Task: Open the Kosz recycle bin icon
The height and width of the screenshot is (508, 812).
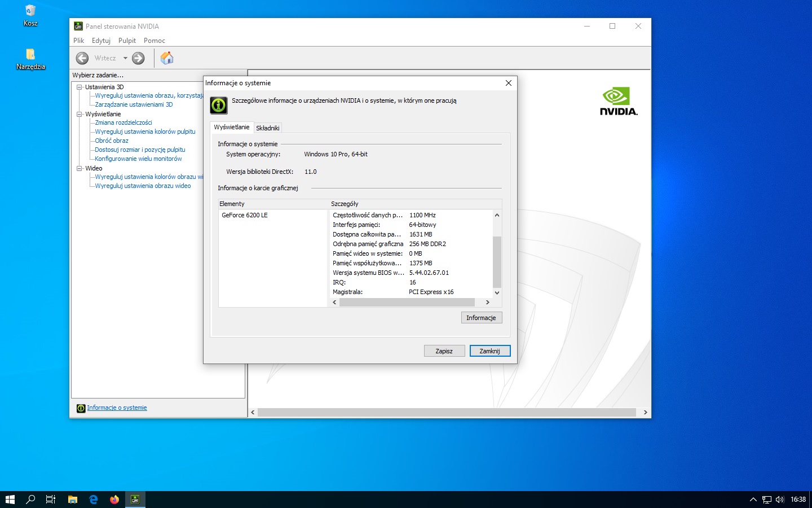Action: 30,11
